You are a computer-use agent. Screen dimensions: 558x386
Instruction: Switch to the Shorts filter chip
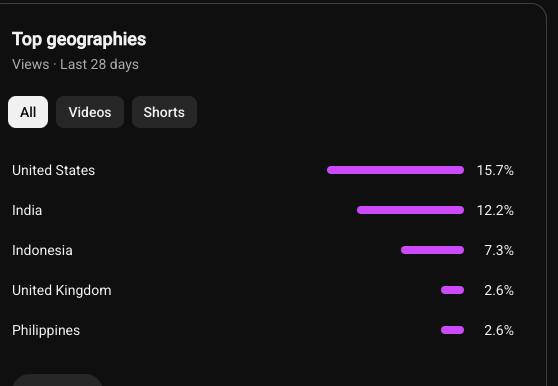click(164, 112)
